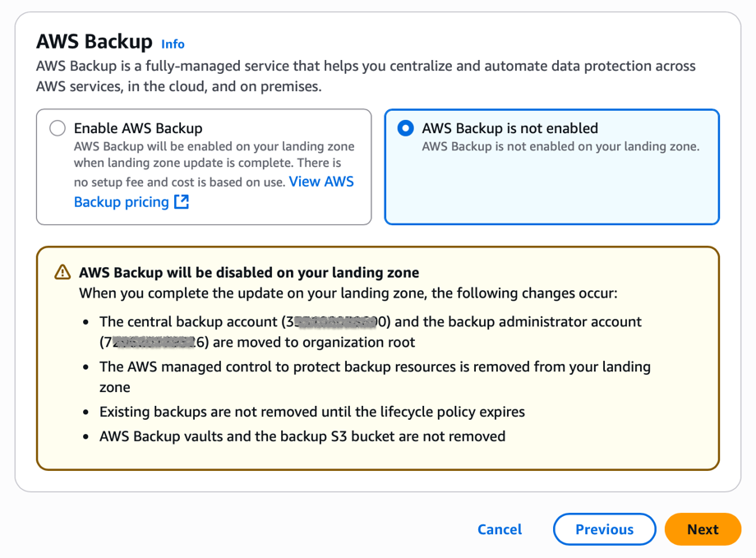Image resolution: width=756 pixels, height=558 pixels.
Task: Open the Info link next to AWS Backup heading
Action: (173, 44)
